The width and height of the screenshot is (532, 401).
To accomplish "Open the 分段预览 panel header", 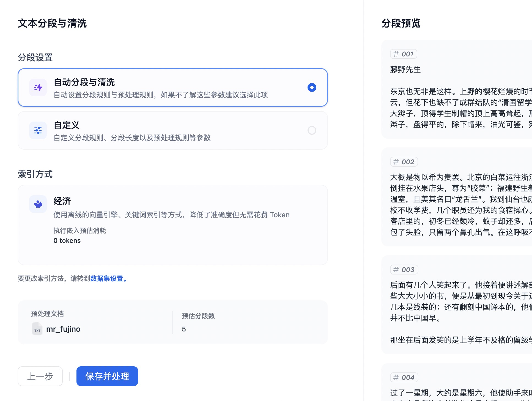I will [x=401, y=24].
